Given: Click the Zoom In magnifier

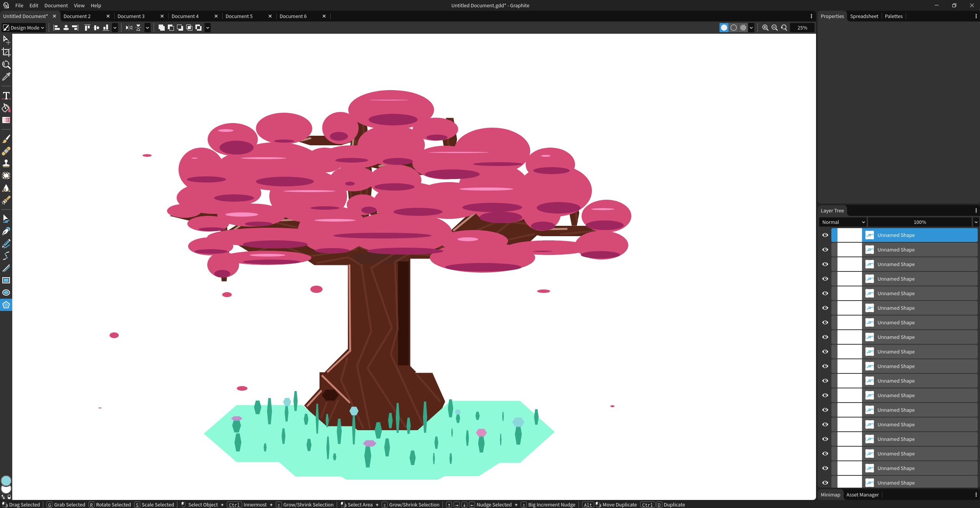Looking at the screenshot, I should [765, 28].
